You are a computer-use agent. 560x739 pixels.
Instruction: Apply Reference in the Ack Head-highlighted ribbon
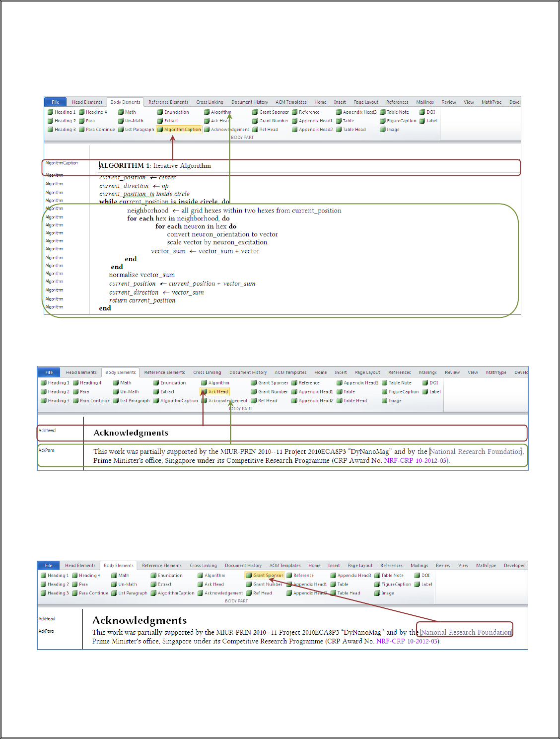pos(305,383)
